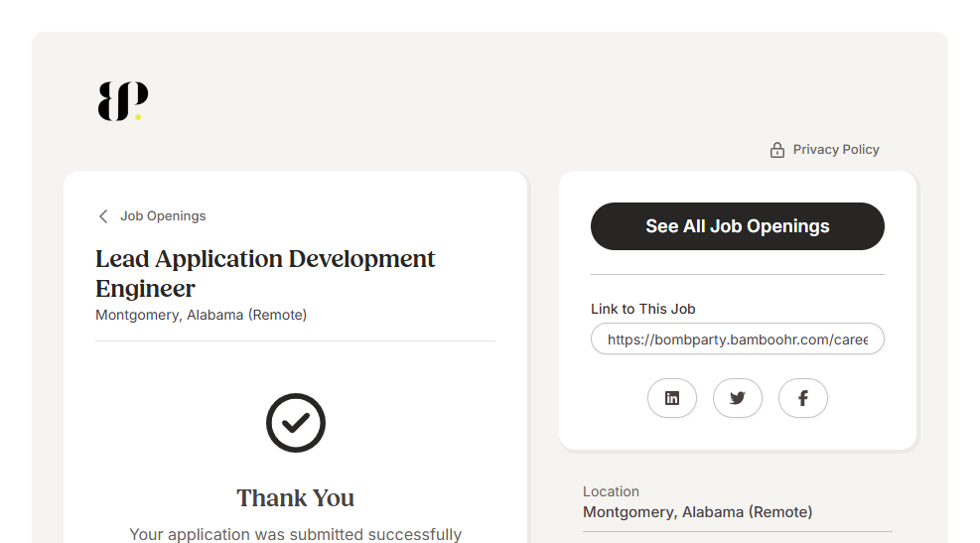Click the BP company logo
This screenshot has height=543, width=980.
tap(123, 101)
